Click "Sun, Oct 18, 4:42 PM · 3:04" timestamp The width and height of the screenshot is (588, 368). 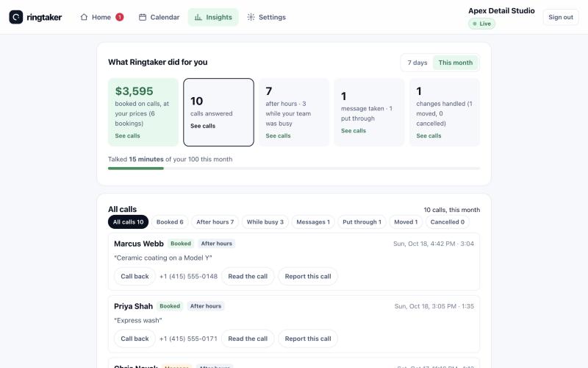[x=434, y=244]
